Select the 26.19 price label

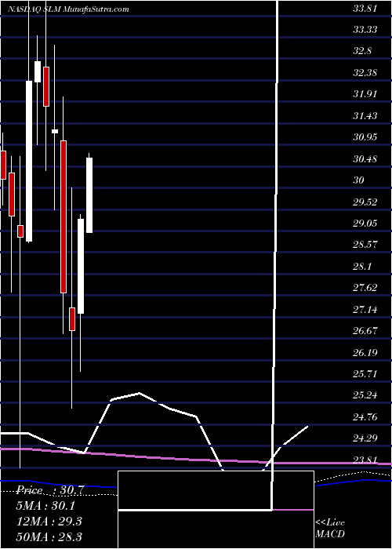(x=365, y=353)
